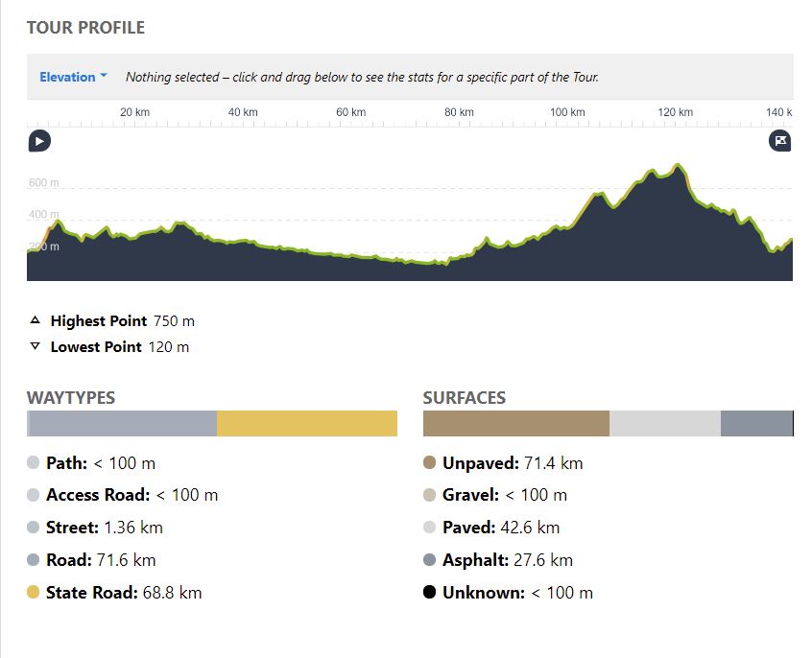Click the elevation peak near 120 km

[679, 167]
